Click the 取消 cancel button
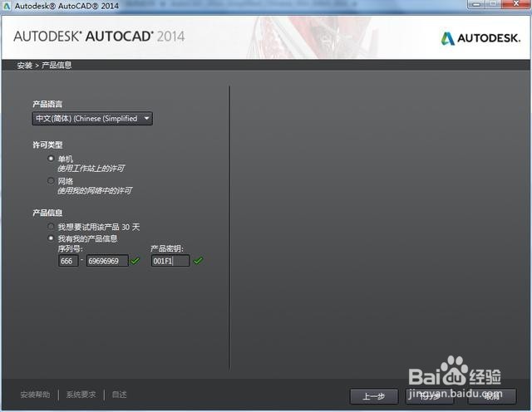The image size is (532, 412). coord(492,396)
